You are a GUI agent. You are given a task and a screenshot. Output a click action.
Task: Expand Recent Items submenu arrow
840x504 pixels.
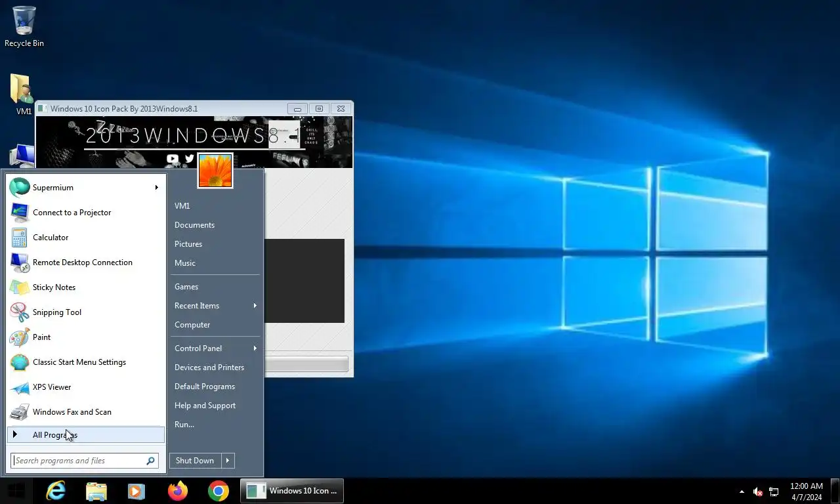point(255,306)
